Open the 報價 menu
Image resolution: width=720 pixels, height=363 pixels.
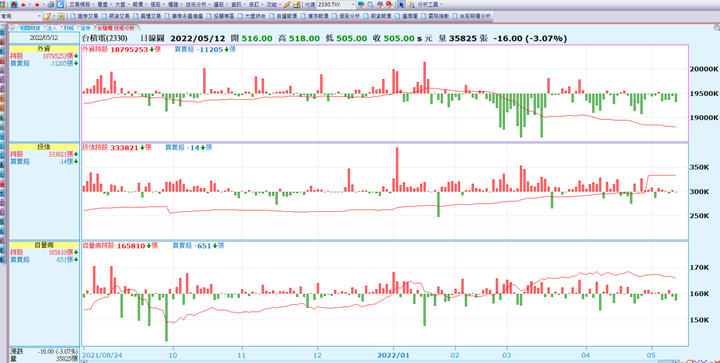pos(138,5)
